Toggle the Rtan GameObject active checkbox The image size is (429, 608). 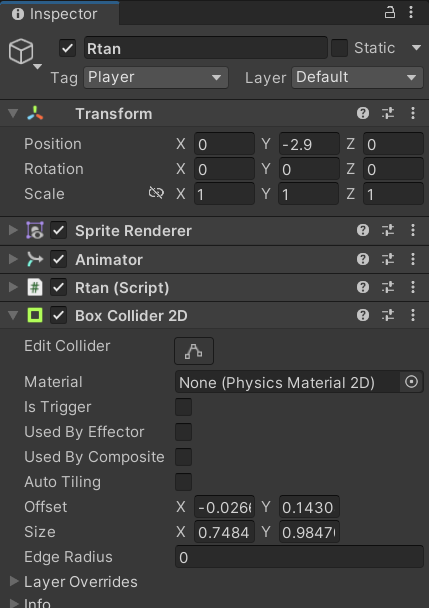pos(67,48)
